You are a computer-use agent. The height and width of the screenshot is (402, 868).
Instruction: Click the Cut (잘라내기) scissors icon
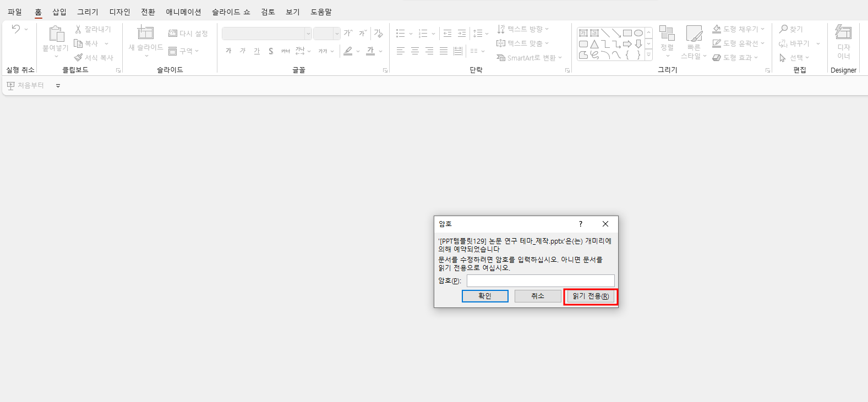coord(78,29)
